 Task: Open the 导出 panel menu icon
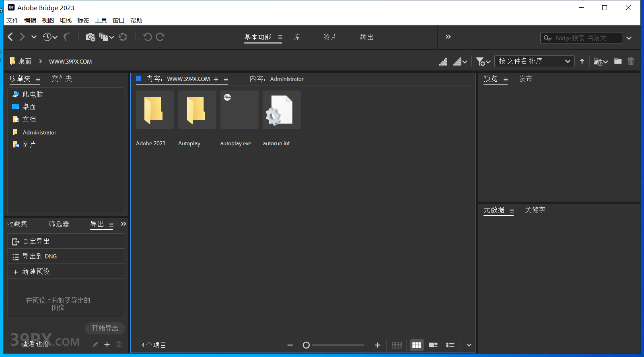coord(111,225)
